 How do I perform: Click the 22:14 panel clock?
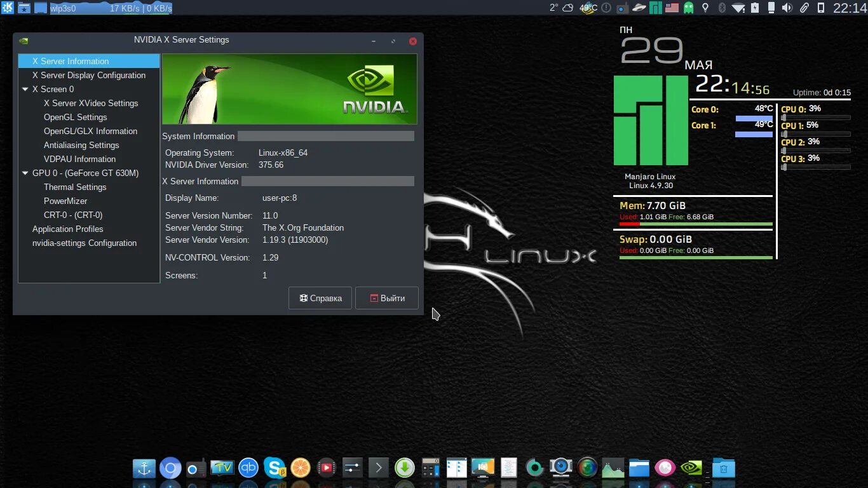click(850, 8)
